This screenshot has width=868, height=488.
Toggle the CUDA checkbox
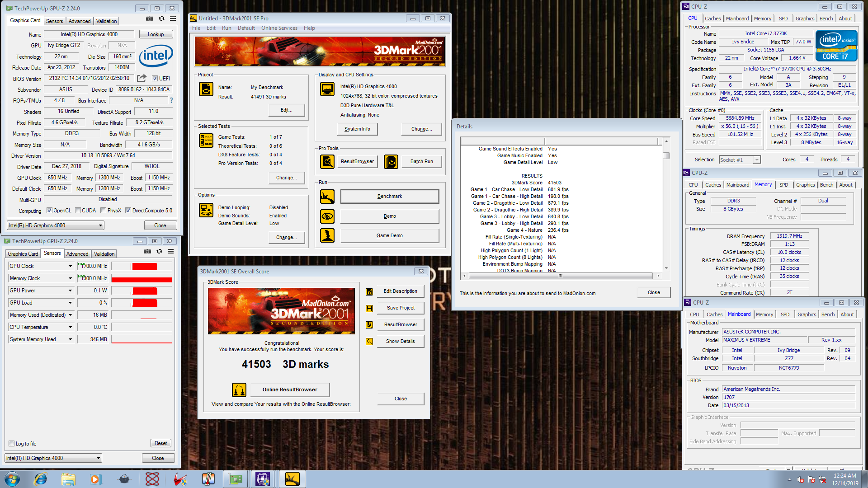click(78, 211)
